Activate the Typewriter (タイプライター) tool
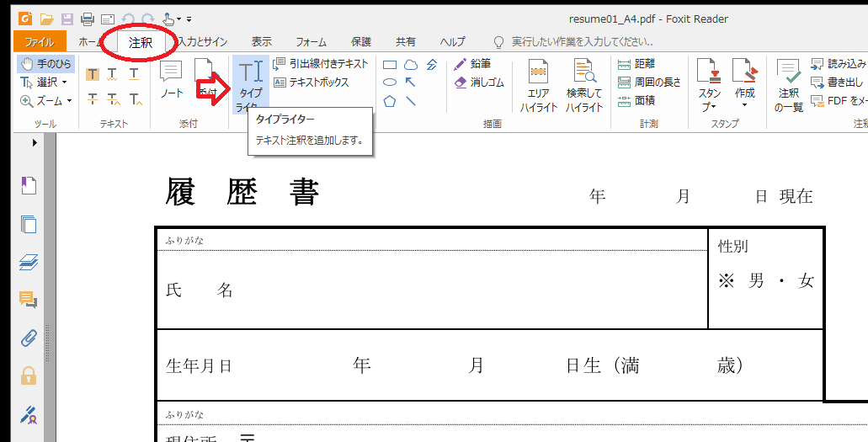This screenshot has width=868, height=442. tap(250, 85)
